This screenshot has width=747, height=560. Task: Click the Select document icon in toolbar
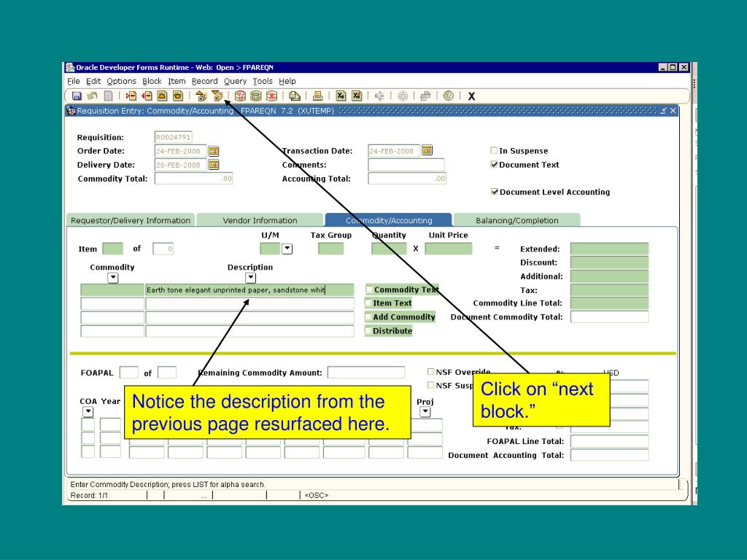(108, 96)
